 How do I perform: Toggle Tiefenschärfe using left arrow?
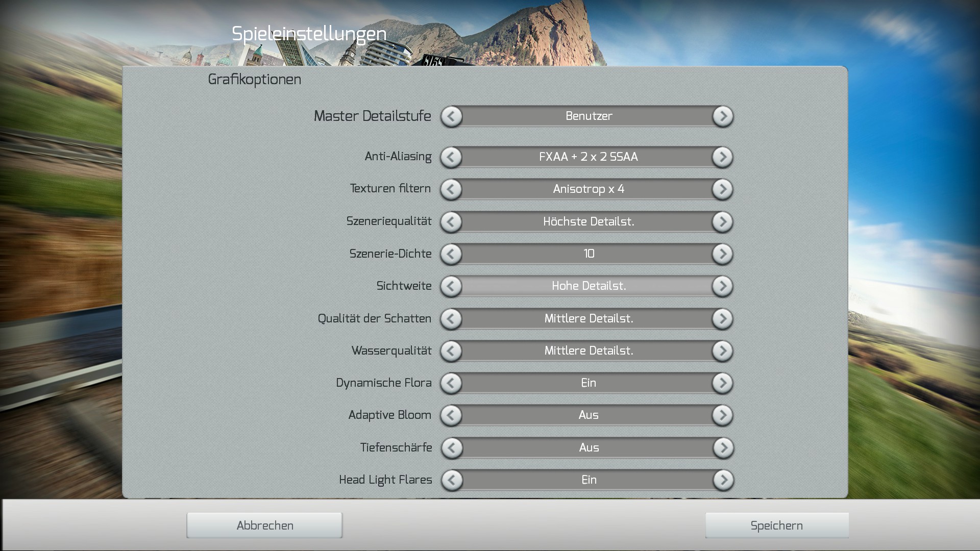pos(452,448)
